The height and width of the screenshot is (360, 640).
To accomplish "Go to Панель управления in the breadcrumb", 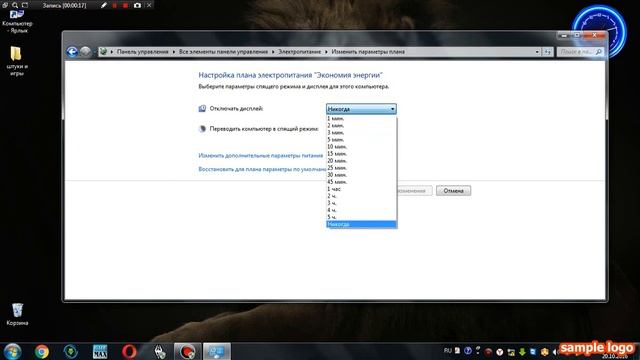I will coord(142,52).
